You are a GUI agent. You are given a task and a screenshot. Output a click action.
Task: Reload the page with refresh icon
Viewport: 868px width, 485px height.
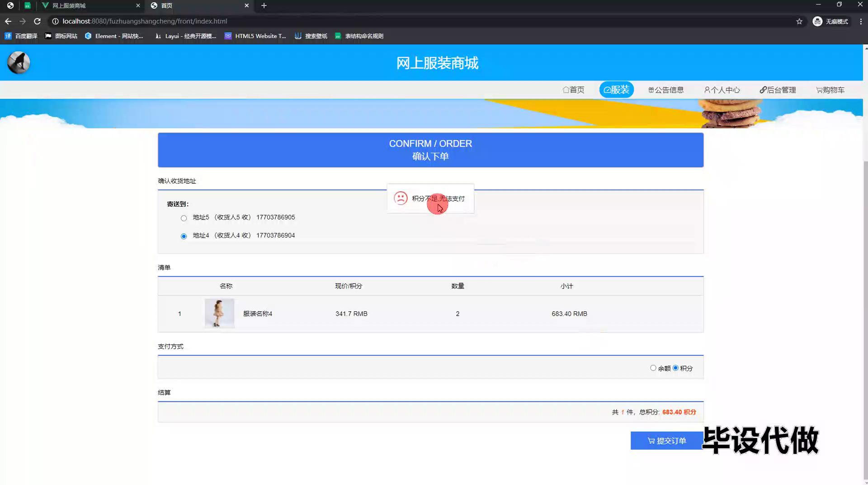38,21
